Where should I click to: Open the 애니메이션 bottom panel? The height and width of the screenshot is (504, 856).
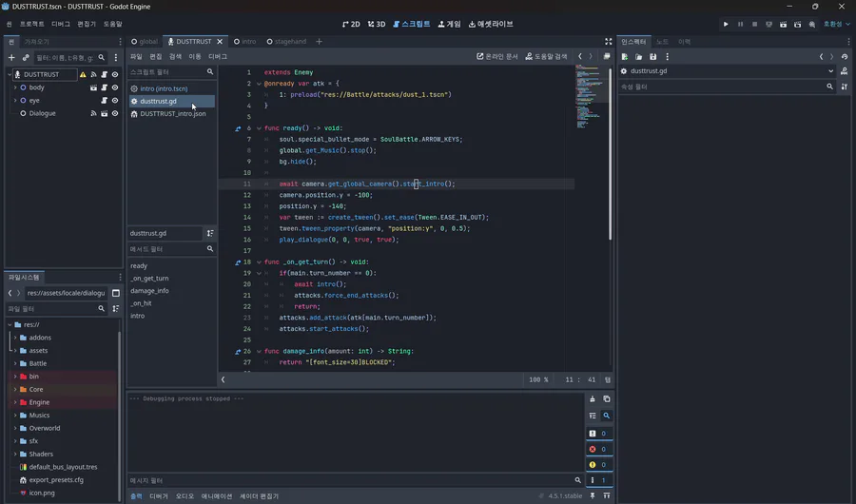(x=217, y=496)
